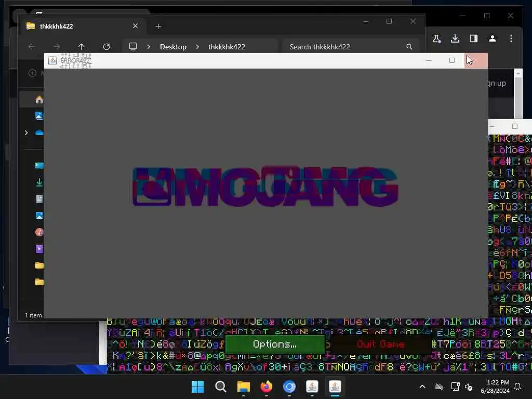Refresh the File Explorer folder view
This screenshot has width=532, height=399.
point(107,46)
